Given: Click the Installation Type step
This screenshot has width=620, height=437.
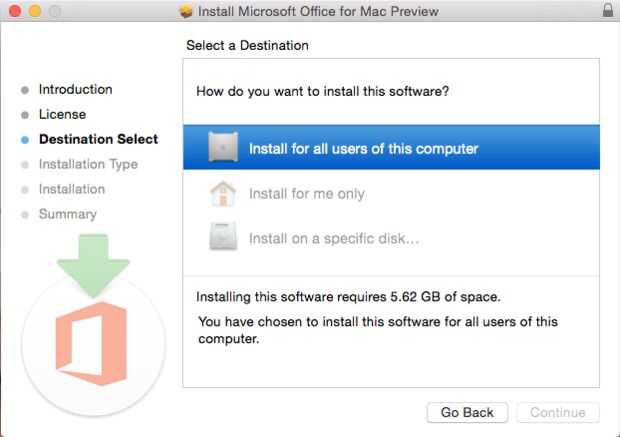Looking at the screenshot, I should [88, 164].
